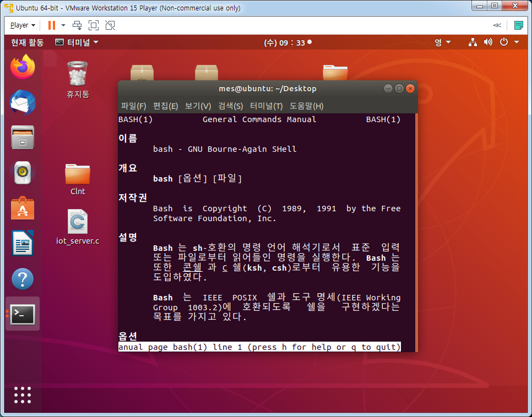
Task: Open the 검색(S) menu in terminal
Action: (230, 106)
